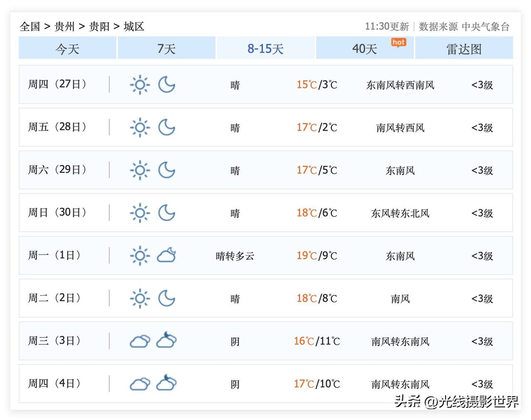This screenshot has height=420, width=531.
Task: Click the <3级 wind level for 周一 (1日)
Action: [x=482, y=256]
